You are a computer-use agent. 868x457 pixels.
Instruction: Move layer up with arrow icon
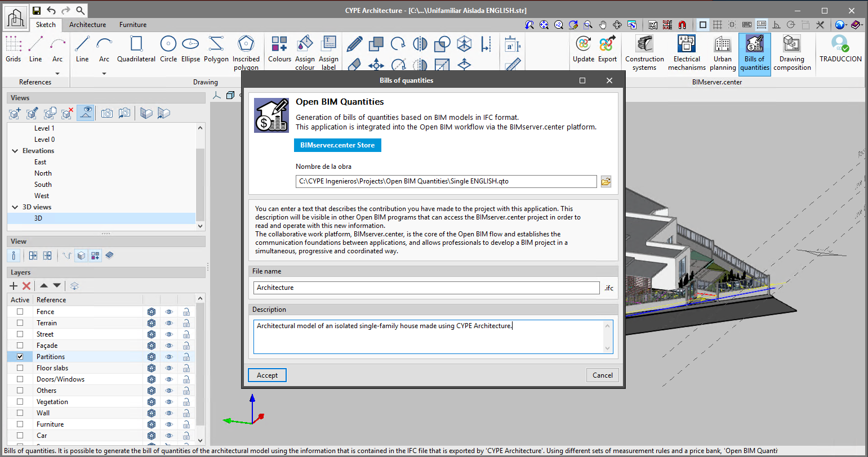[x=44, y=286]
